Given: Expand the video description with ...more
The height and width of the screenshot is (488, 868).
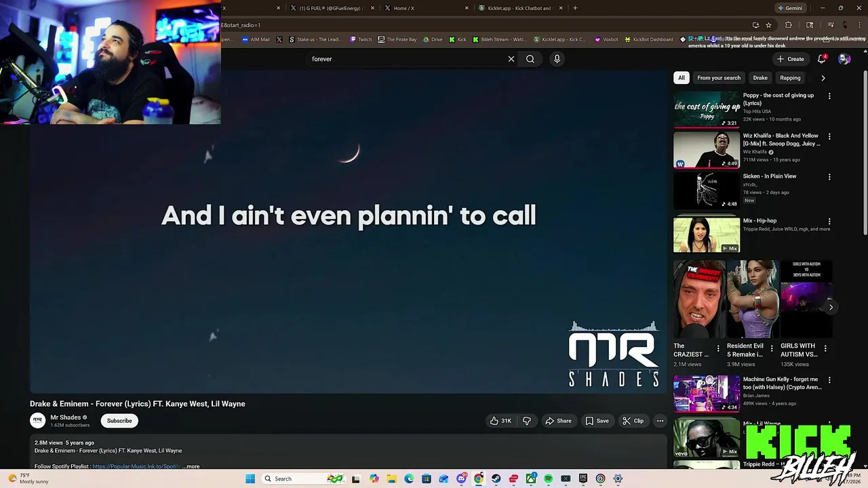Looking at the screenshot, I should 191,466.
